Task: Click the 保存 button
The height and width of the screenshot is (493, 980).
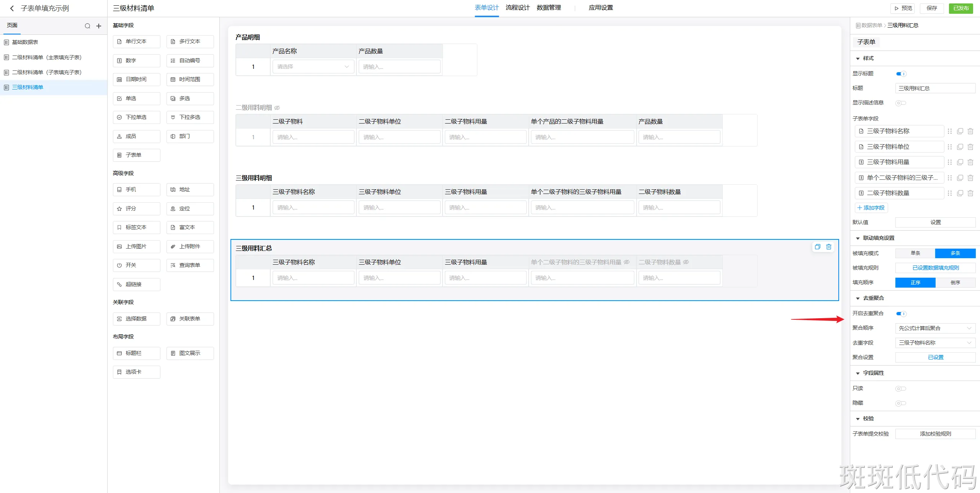Action: pos(932,8)
